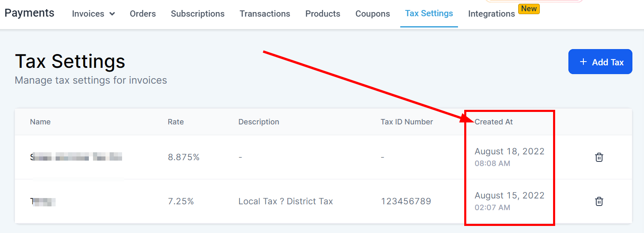Switch to Subscriptions tab
Image resolution: width=644 pixels, height=233 pixels.
click(198, 14)
